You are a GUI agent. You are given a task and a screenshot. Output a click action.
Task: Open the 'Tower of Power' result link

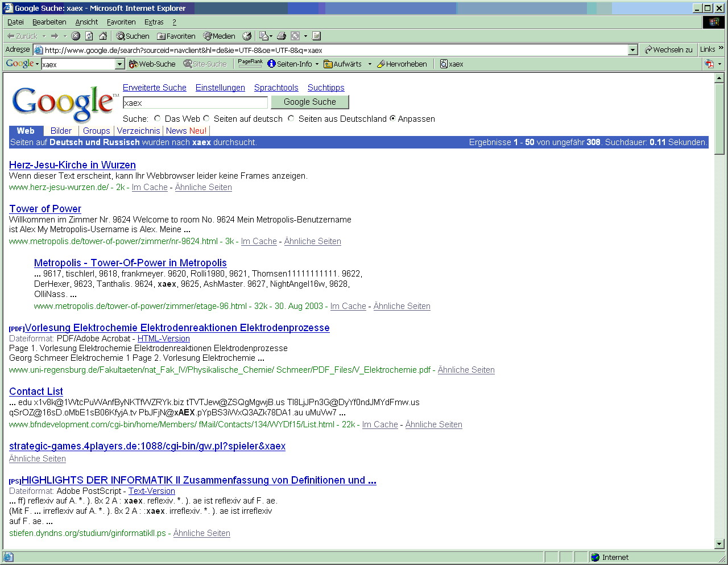tap(45, 209)
